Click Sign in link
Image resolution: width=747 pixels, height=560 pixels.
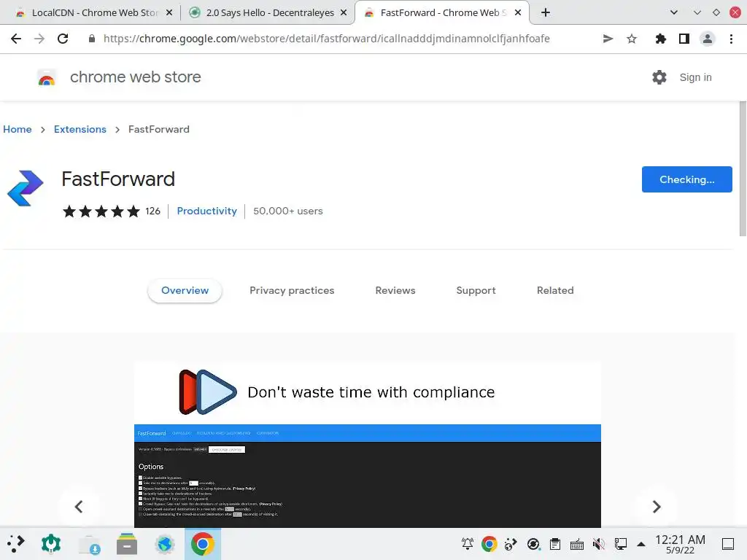coord(695,77)
